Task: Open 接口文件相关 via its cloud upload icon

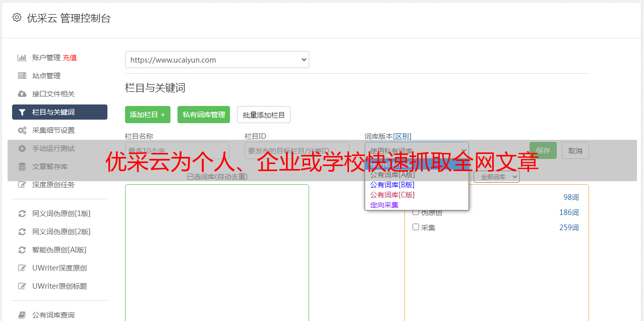Action: coord(22,94)
